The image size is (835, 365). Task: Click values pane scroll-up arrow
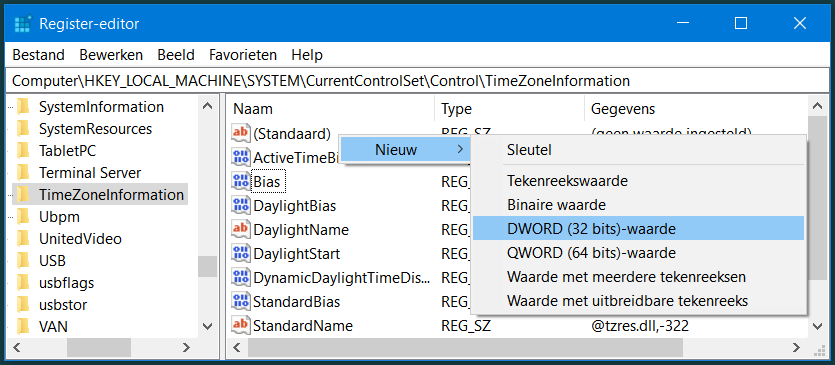click(817, 106)
